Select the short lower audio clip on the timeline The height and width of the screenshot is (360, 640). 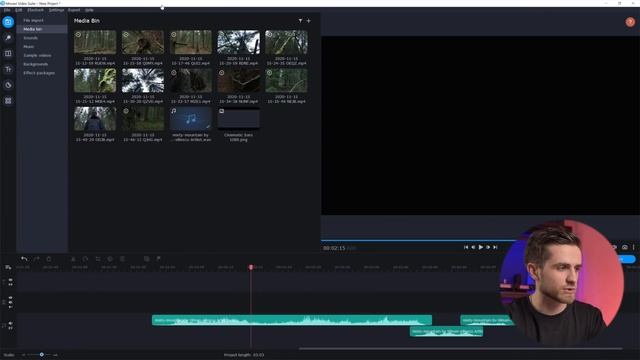(446, 331)
